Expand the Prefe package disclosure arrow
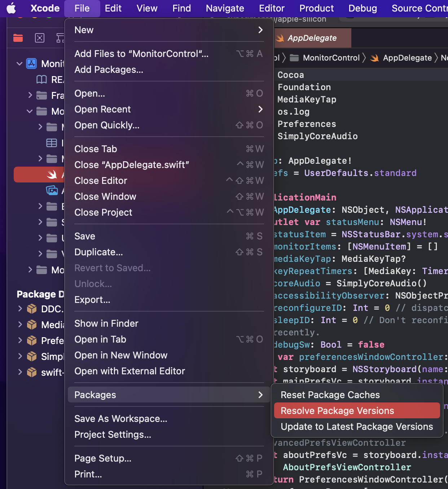 [x=20, y=340]
